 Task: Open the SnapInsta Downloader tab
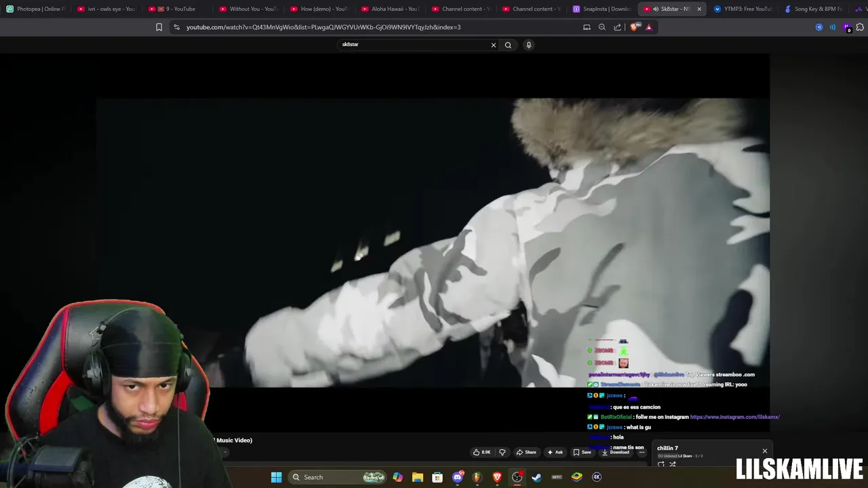coord(601,9)
